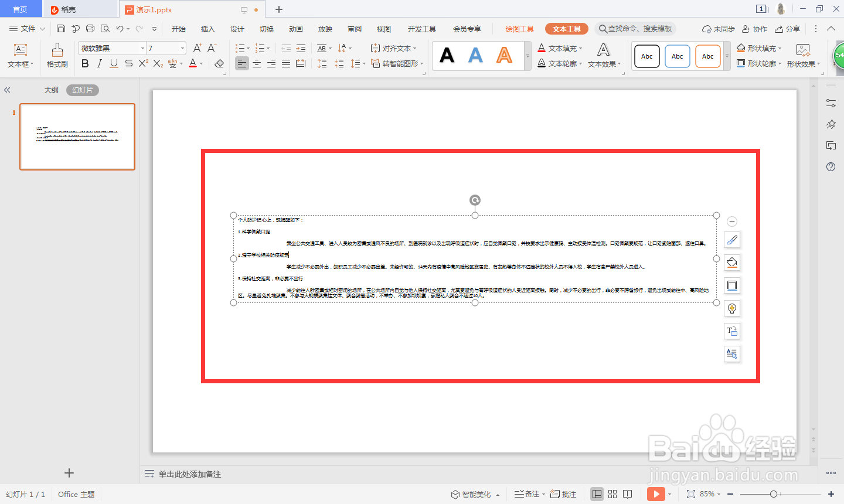The width and height of the screenshot is (844, 504).
Task: Open the 文本工具 tab
Action: click(x=566, y=28)
